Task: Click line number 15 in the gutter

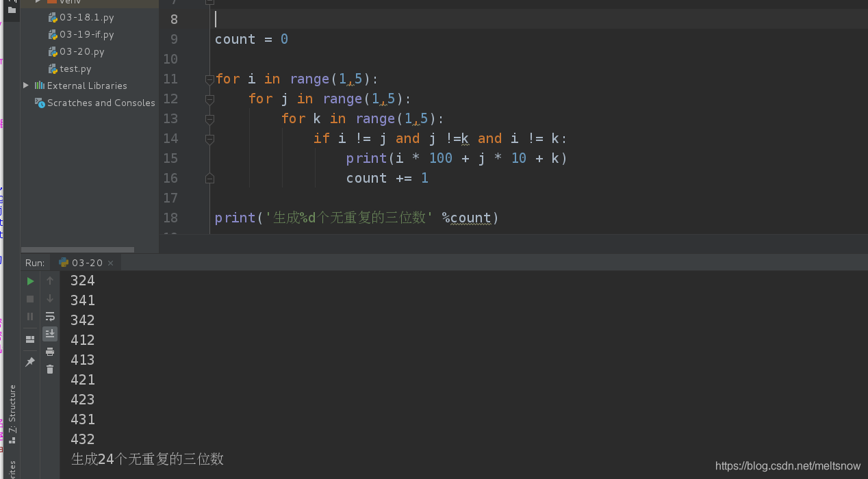Action: (170, 158)
